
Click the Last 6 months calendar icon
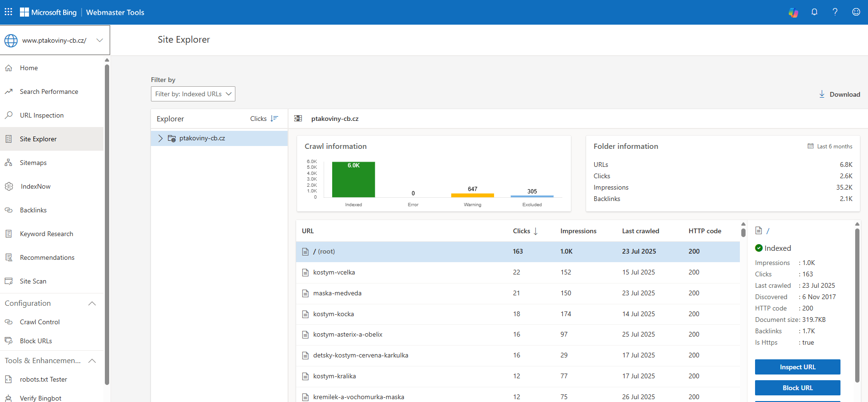coord(811,146)
